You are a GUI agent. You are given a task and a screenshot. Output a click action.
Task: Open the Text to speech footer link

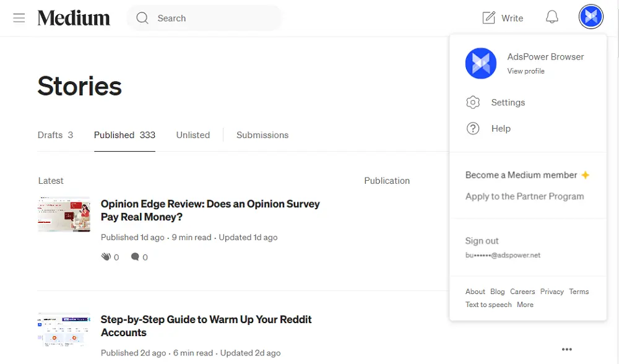pos(488,305)
